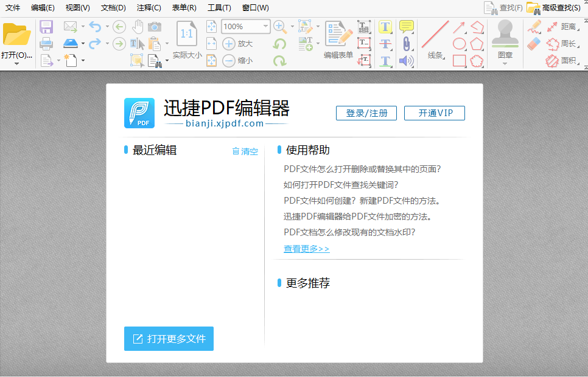Select the rectangle shape tool
The width and height of the screenshot is (588, 377).
(459, 61)
